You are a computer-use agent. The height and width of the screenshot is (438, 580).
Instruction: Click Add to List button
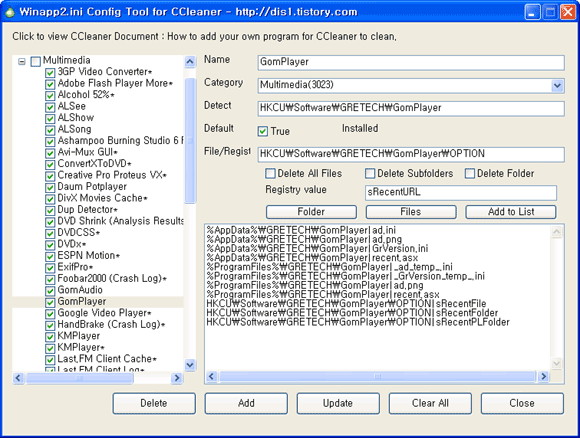[x=511, y=212]
